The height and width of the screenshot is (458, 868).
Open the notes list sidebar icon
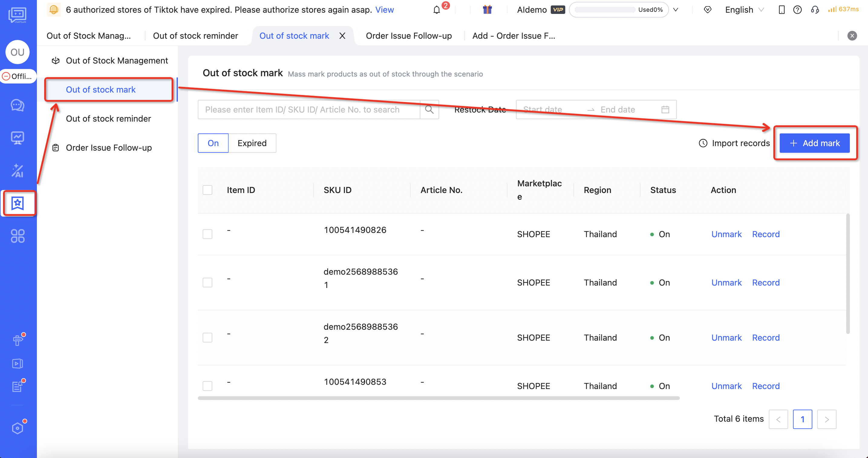click(18, 386)
